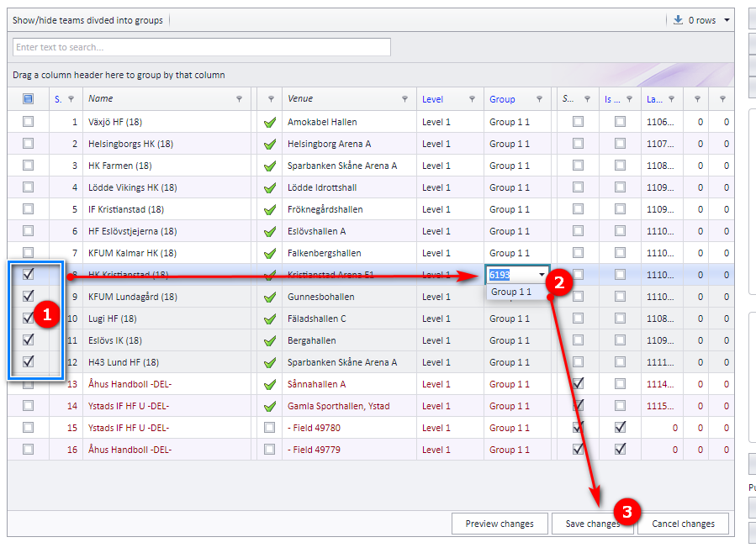Sort by Group column header
This screenshot has width=756, height=553.
pos(502,99)
